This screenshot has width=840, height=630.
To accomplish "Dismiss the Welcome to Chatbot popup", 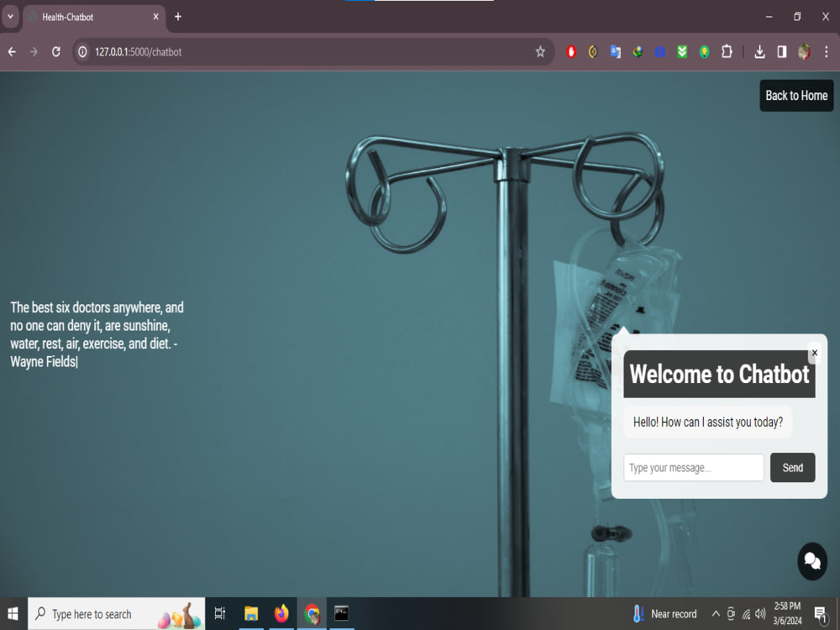I will 814,353.
